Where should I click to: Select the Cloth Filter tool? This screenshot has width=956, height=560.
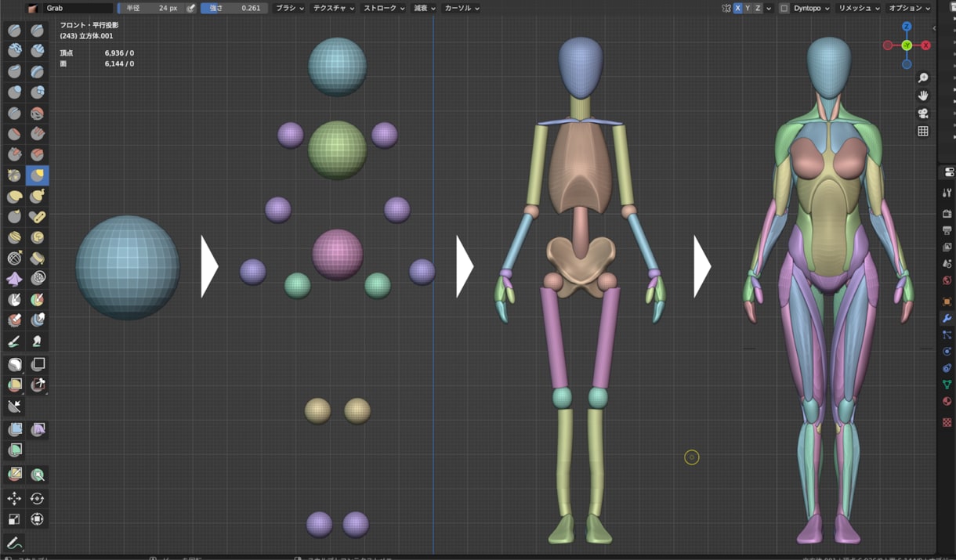point(38,429)
